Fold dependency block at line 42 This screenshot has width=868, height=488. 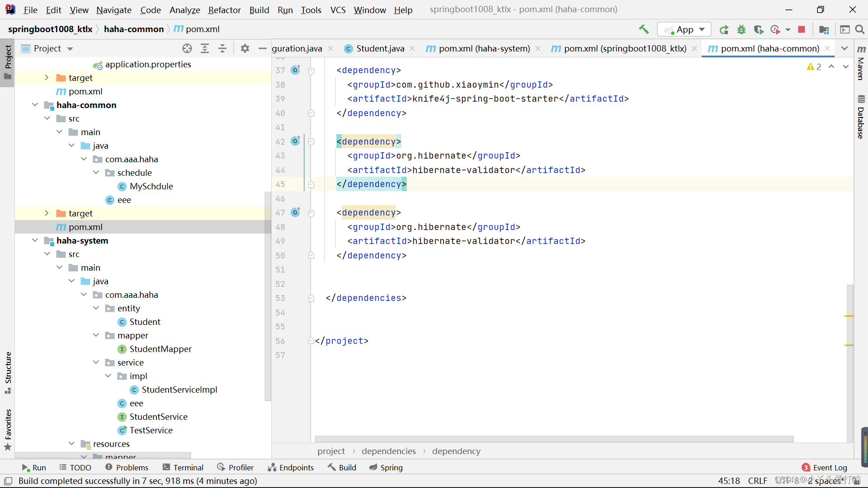click(x=311, y=142)
